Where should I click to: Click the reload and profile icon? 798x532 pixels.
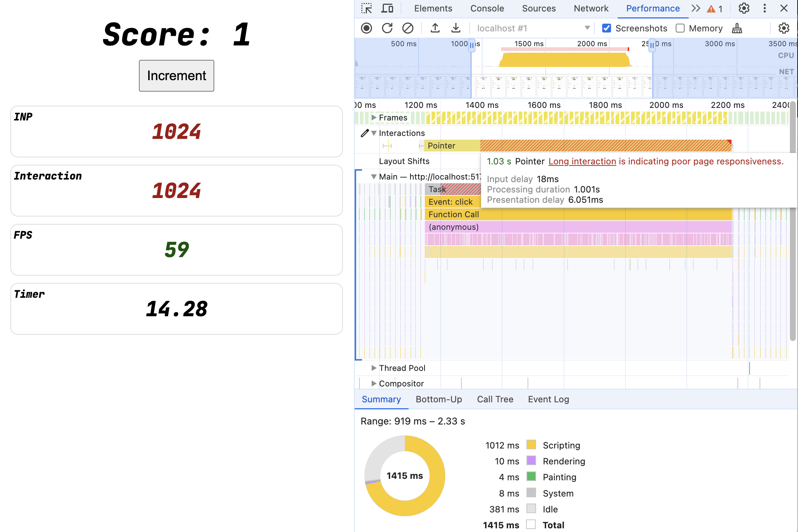click(387, 28)
